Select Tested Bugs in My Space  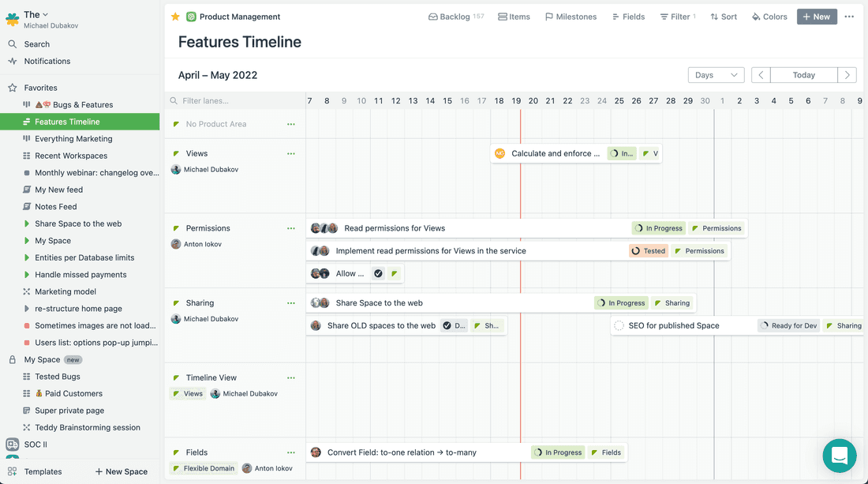tap(58, 377)
